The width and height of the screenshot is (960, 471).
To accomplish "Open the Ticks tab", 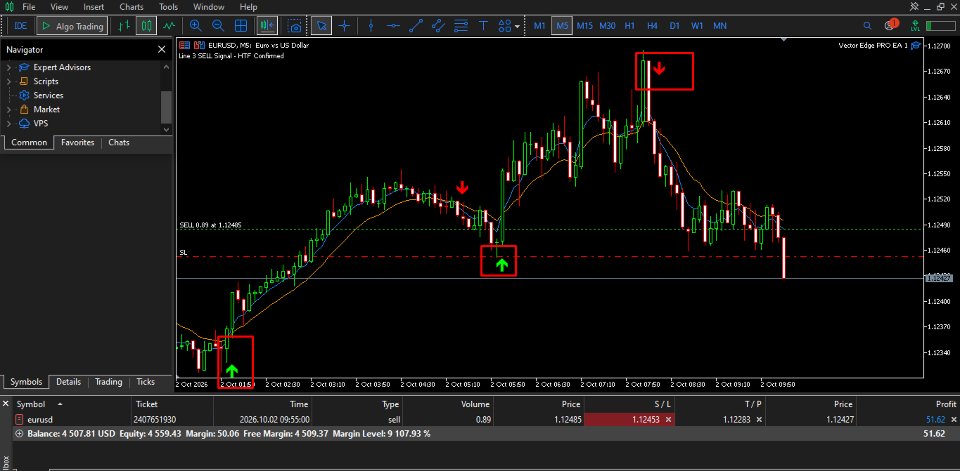I will point(146,382).
